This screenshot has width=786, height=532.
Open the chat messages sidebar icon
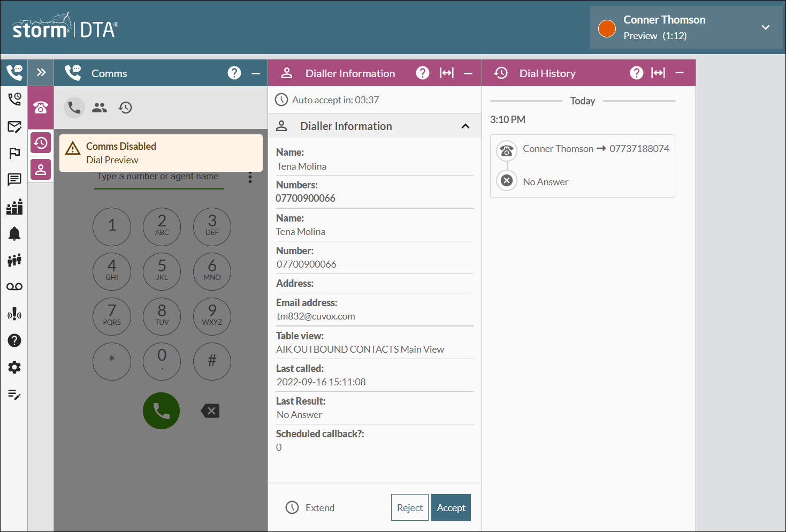coord(14,179)
